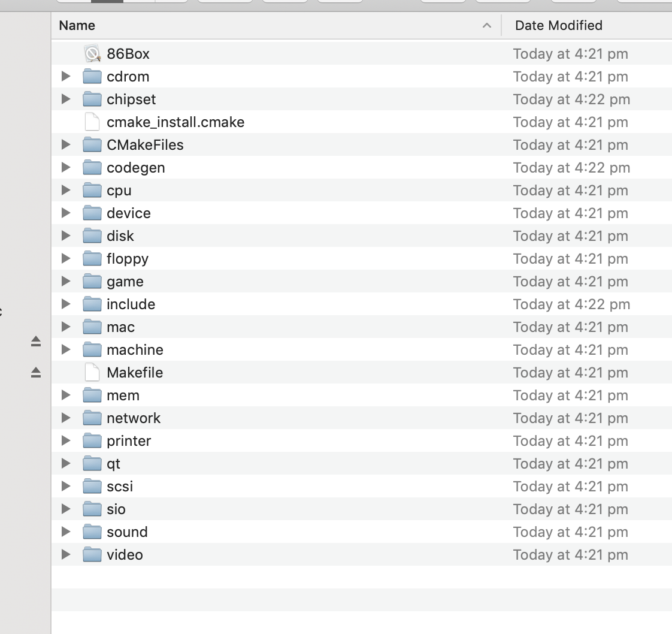Expand the scsi folder disclosure triangle
This screenshot has height=634, width=672.
coord(65,486)
